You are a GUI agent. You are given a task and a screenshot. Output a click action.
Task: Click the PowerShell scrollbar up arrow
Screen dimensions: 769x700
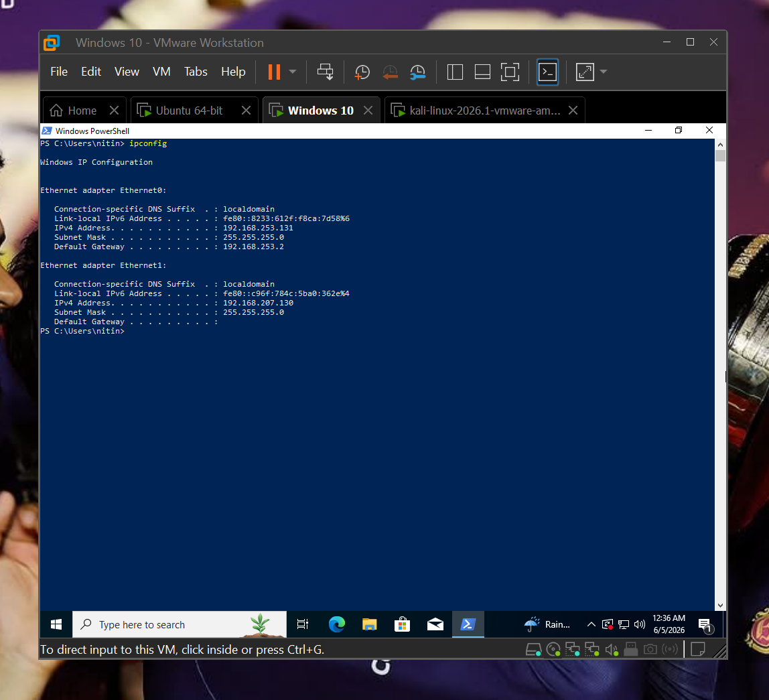[720, 145]
